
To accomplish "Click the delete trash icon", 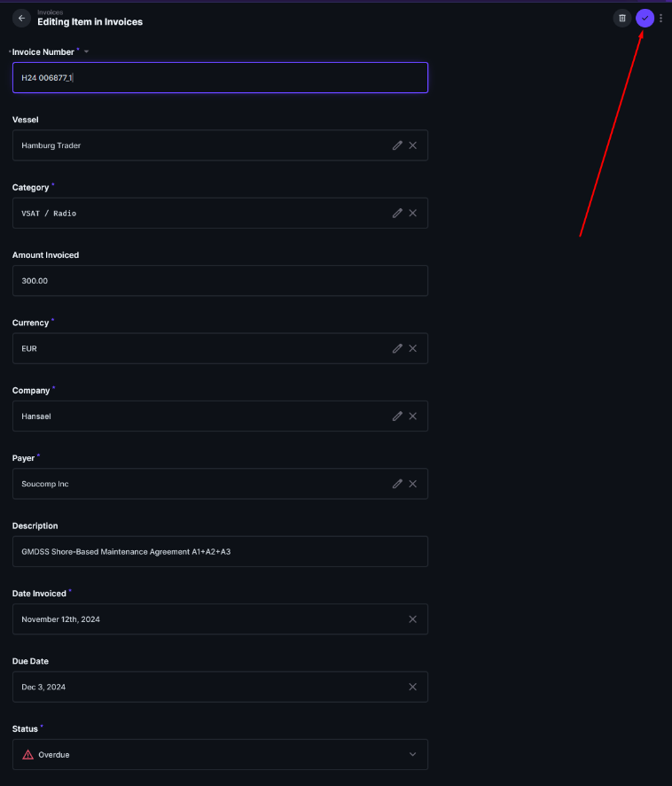I will [x=622, y=18].
